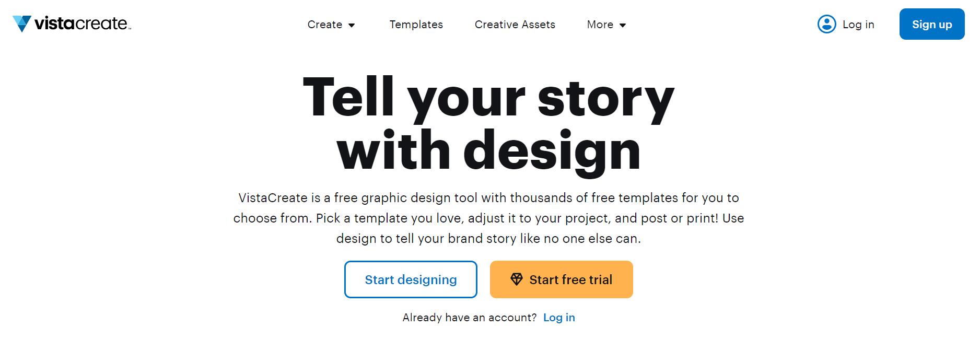The image size is (980, 362).
Task: Expand the Create dropdown arrow
Action: pos(352,25)
